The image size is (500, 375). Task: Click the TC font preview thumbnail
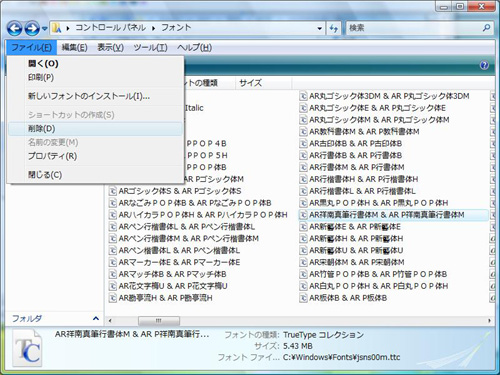(x=28, y=348)
